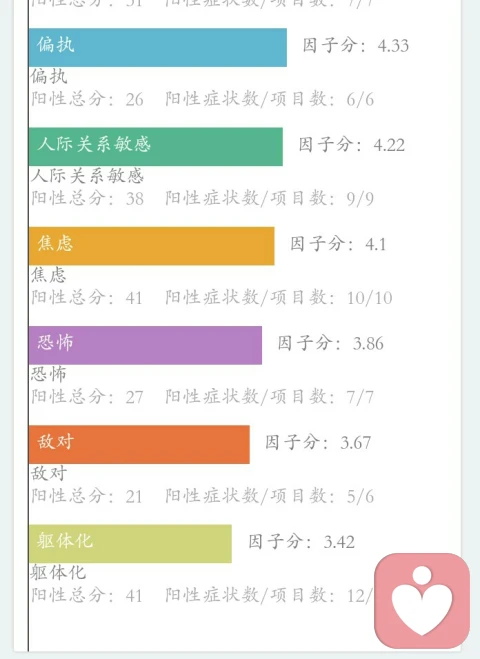
Task: Click 因子分: 4.33 score label
Action: point(356,45)
